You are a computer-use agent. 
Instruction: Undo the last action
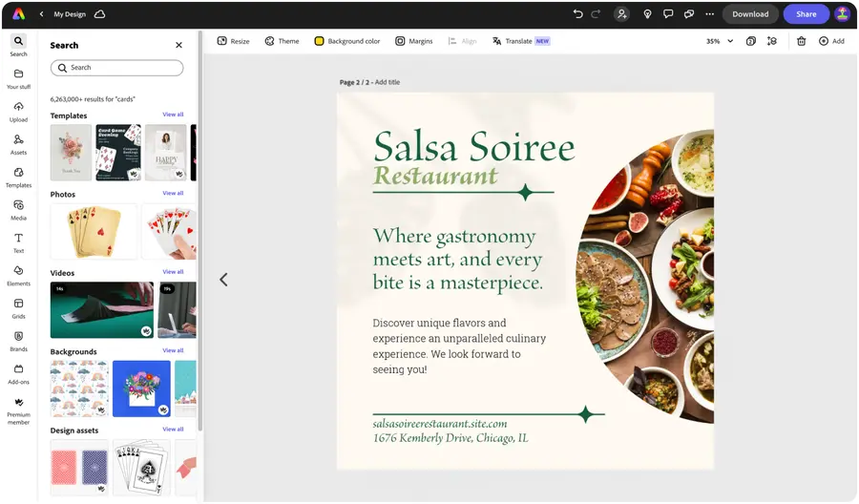(x=578, y=14)
